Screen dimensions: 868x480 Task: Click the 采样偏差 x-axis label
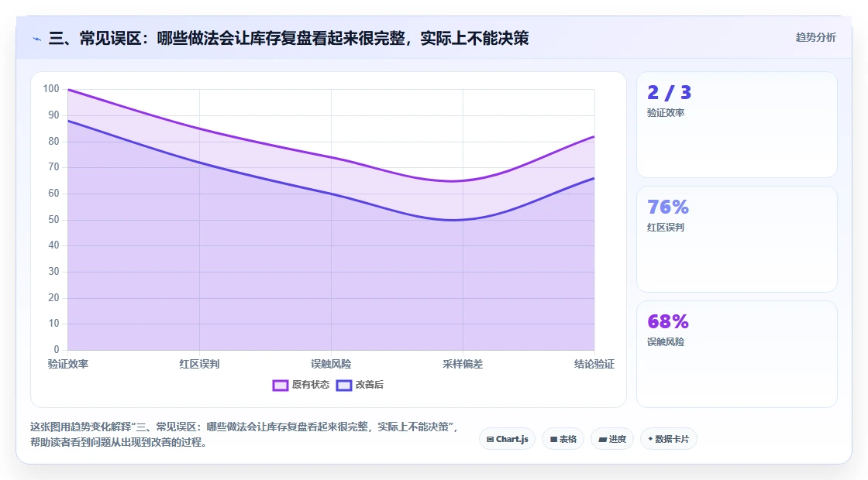(x=463, y=364)
